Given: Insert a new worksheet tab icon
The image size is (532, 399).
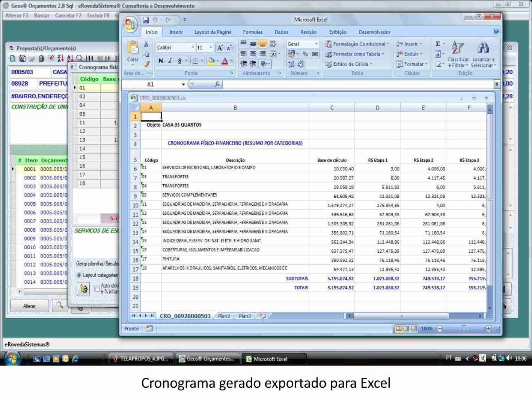Looking at the screenshot, I should (x=263, y=316).
